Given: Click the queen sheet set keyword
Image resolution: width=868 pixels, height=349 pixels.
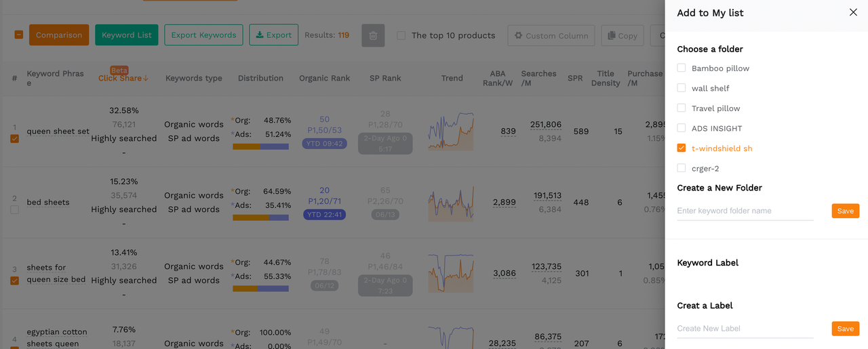Looking at the screenshot, I should point(58,131).
